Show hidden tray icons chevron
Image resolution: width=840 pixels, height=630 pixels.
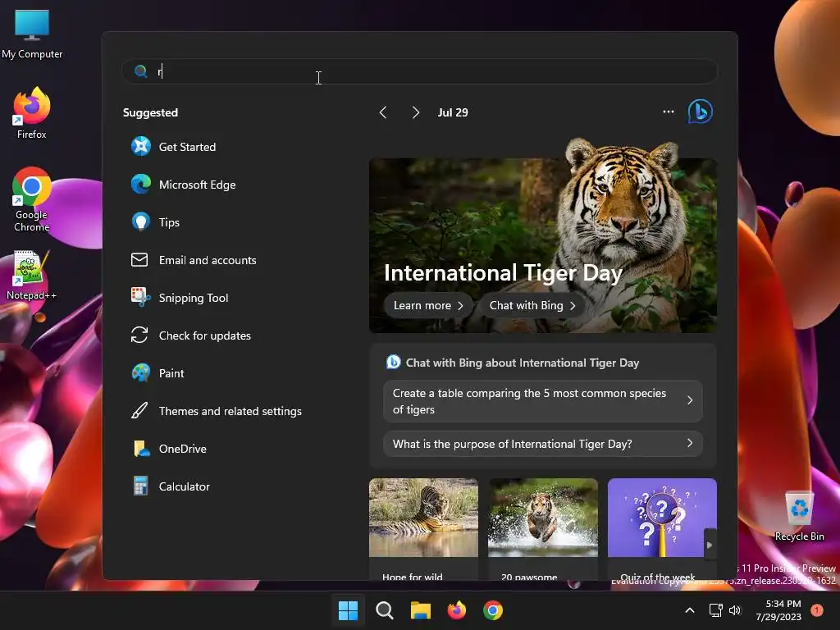click(x=690, y=610)
